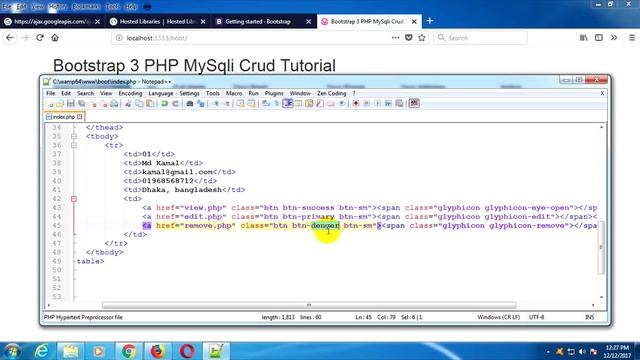
Task: Toggle INS mode in status bar
Action: point(589,317)
